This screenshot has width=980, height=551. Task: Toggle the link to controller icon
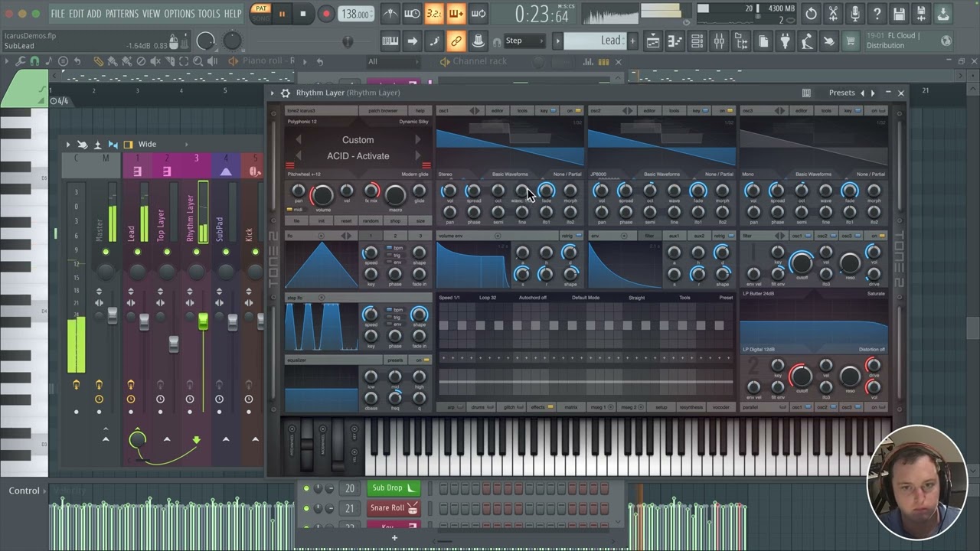coord(456,41)
